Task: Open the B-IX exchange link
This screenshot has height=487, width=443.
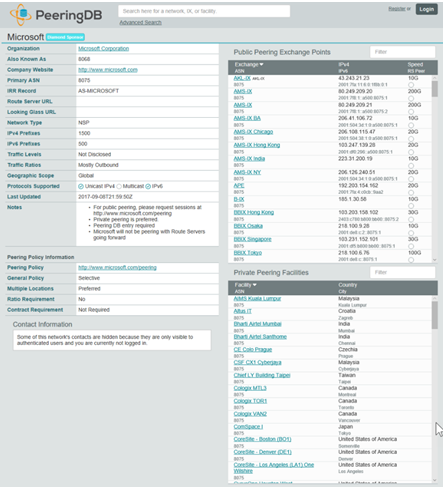Action: pyautogui.click(x=239, y=199)
